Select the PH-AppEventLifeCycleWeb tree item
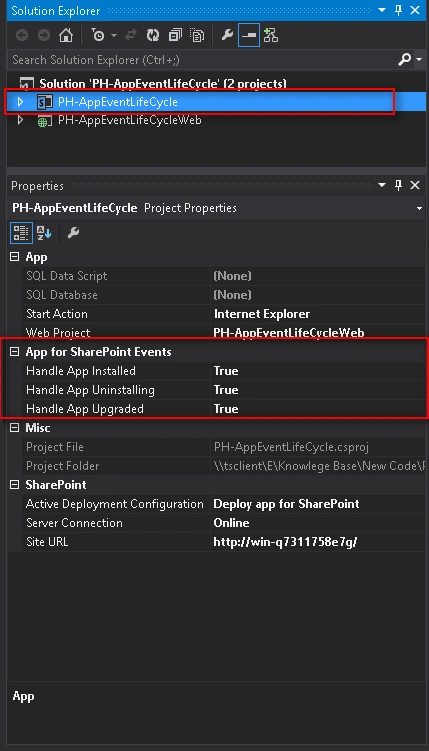 click(x=129, y=120)
